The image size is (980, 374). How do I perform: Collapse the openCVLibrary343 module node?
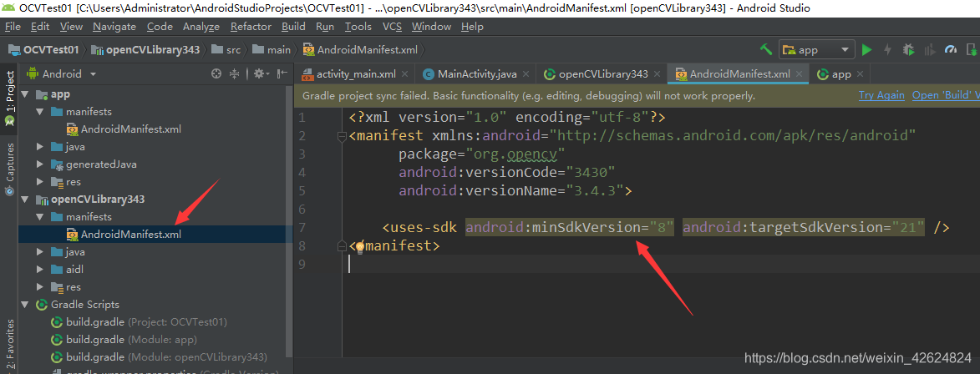pos(25,200)
